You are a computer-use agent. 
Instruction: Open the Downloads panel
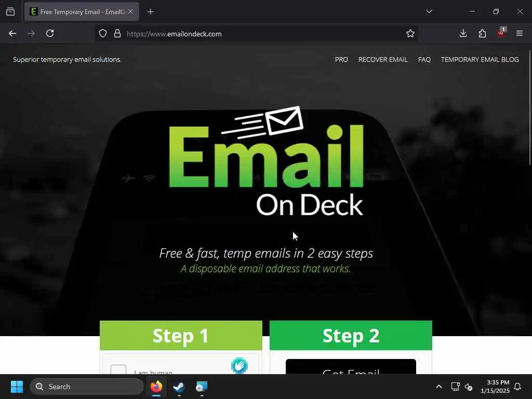[x=463, y=33]
